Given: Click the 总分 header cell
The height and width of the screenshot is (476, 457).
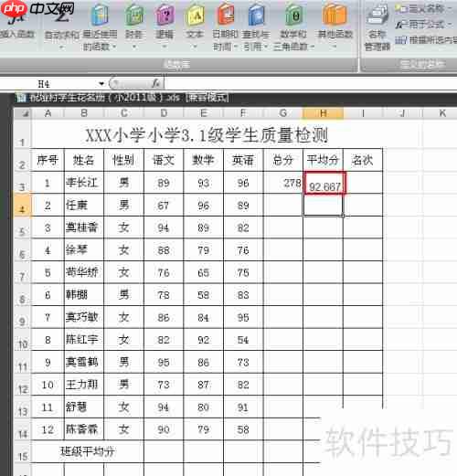Looking at the screenshot, I should [x=283, y=160].
